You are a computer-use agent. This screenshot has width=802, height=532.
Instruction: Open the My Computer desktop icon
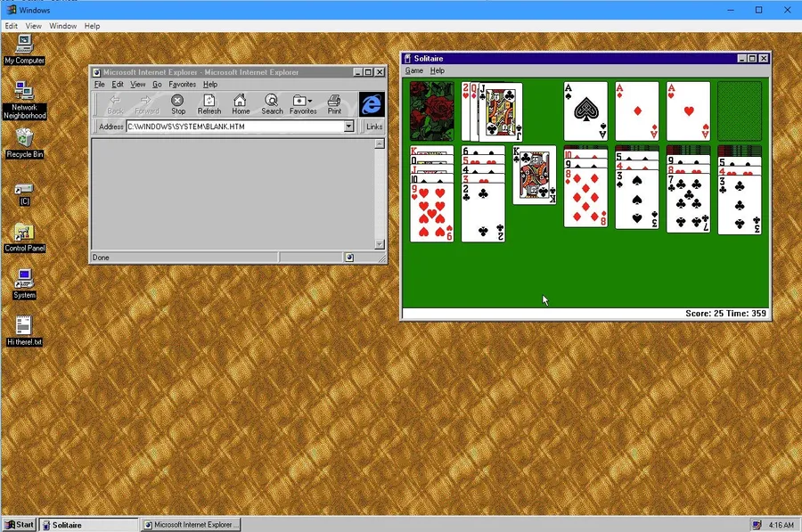pos(24,50)
